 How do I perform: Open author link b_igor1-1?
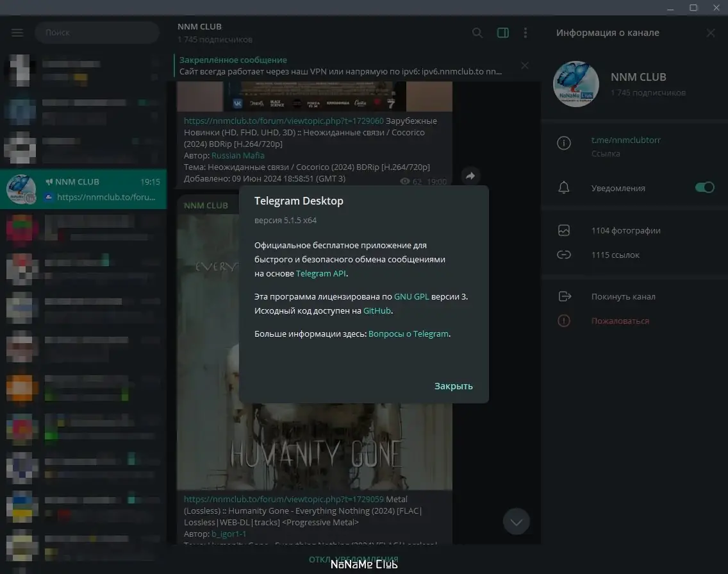tap(228, 534)
